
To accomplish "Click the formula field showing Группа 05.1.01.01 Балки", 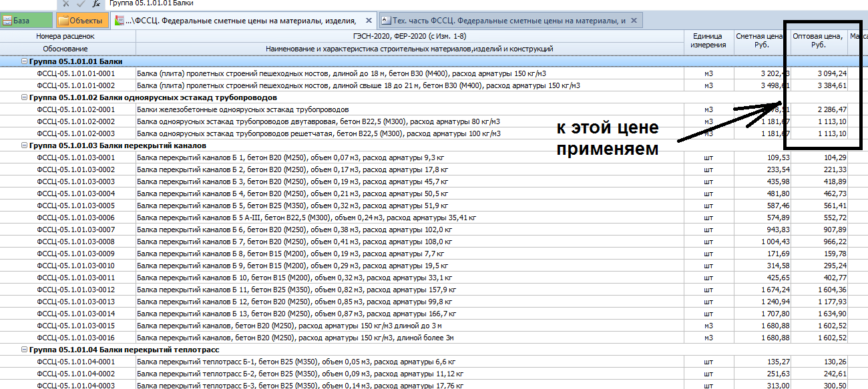I will (487, 3).
